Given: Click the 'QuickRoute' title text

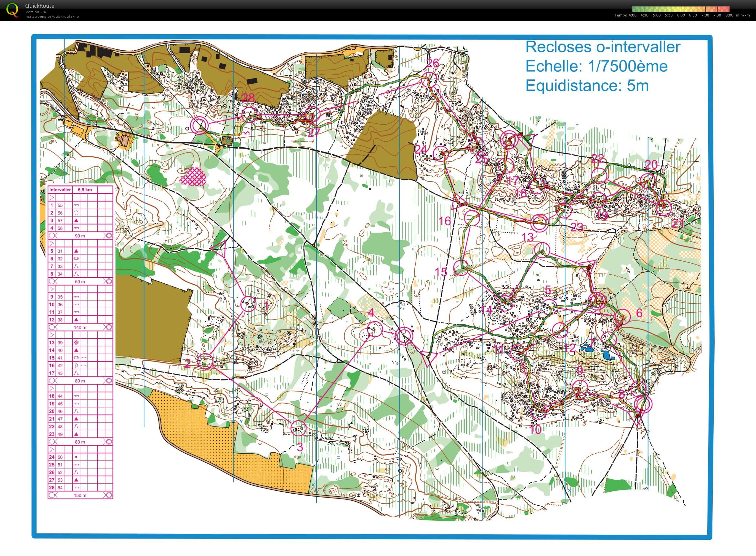Looking at the screenshot, I should [40, 6].
